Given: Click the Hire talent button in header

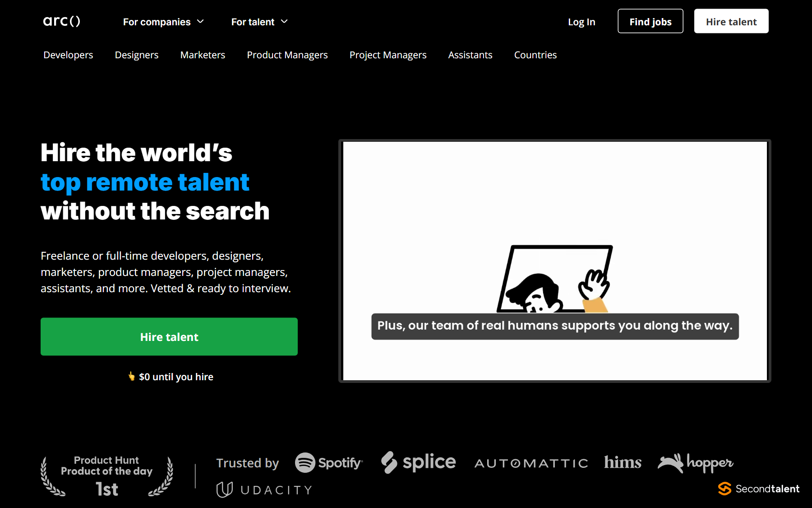Looking at the screenshot, I should (x=731, y=21).
